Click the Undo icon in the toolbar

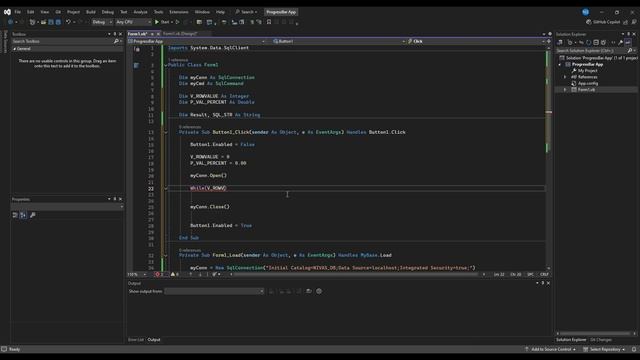tap(68, 22)
